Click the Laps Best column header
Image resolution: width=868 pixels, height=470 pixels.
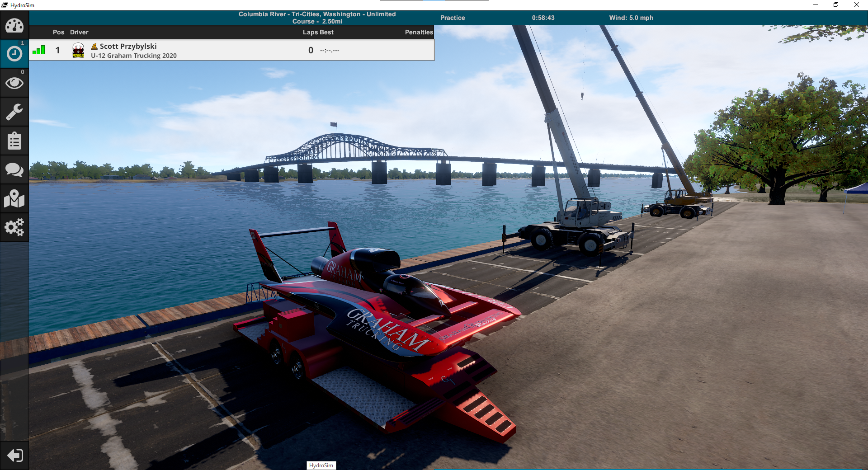(x=318, y=32)
